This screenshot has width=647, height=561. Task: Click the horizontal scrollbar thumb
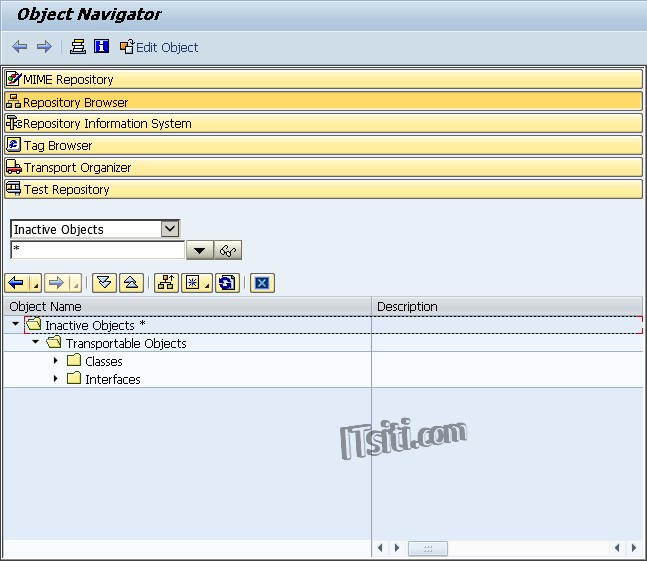(428, 549)
